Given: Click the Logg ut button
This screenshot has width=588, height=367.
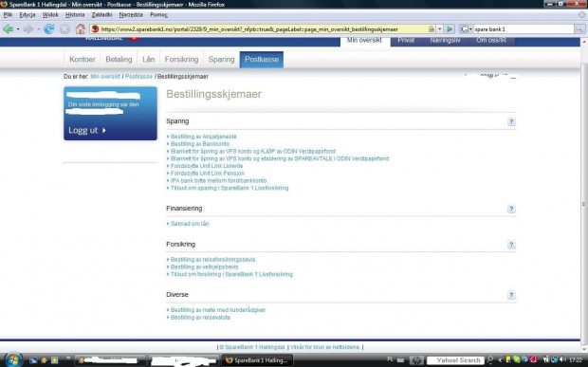Looking at the screenshot, I should tap(87, 131).
